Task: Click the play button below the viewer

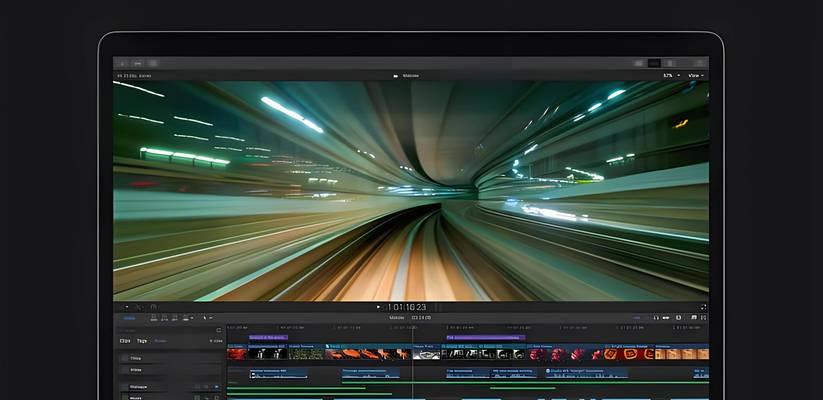Action: point(378,307)
